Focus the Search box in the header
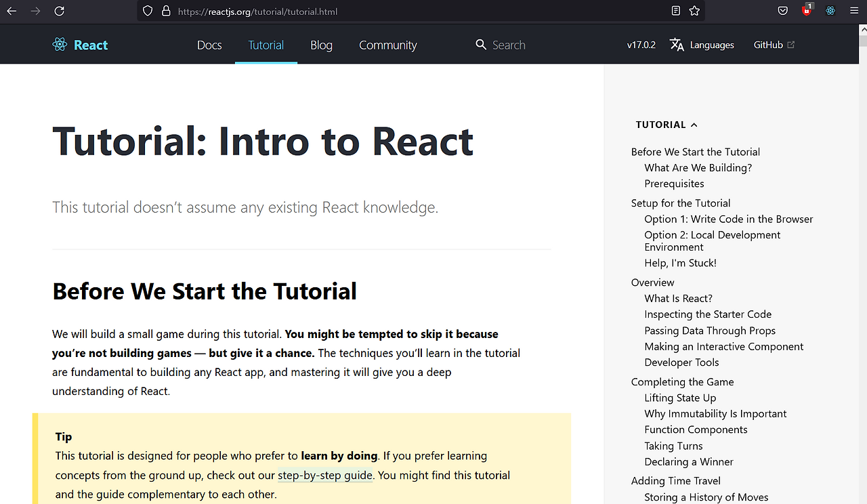Screen dimensions: 867x504 click(501, 45)
